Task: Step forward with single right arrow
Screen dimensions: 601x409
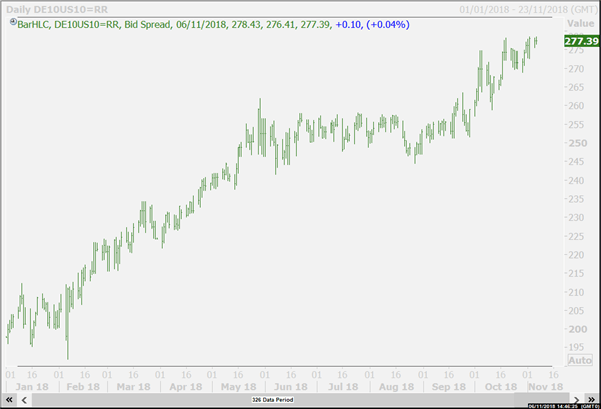Action: [x=576, y=400]
